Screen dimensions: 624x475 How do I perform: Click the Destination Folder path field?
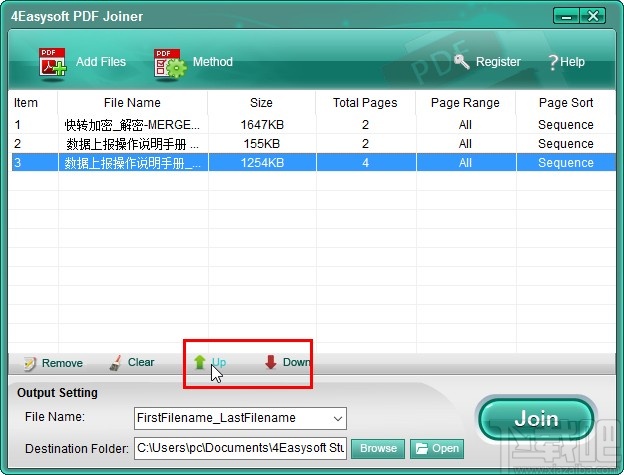point(240,448)
